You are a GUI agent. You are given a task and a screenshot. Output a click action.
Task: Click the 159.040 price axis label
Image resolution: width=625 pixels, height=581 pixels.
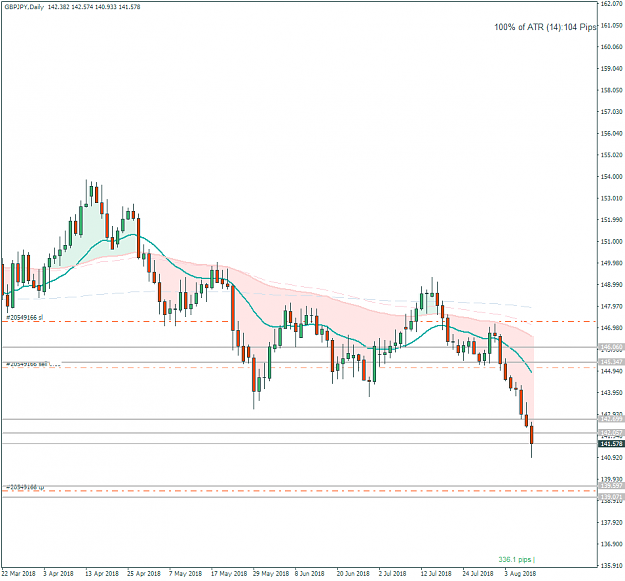coord(611,69)
